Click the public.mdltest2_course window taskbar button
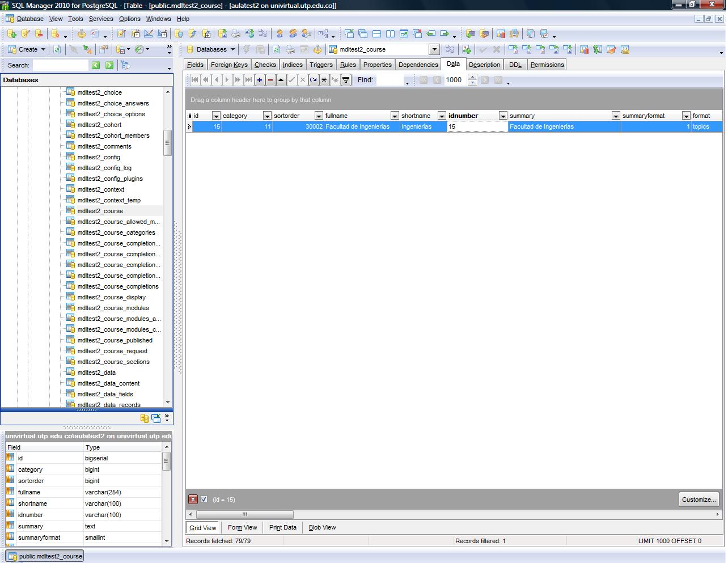This screenshot has width=728, height=563. click(45, 556)
